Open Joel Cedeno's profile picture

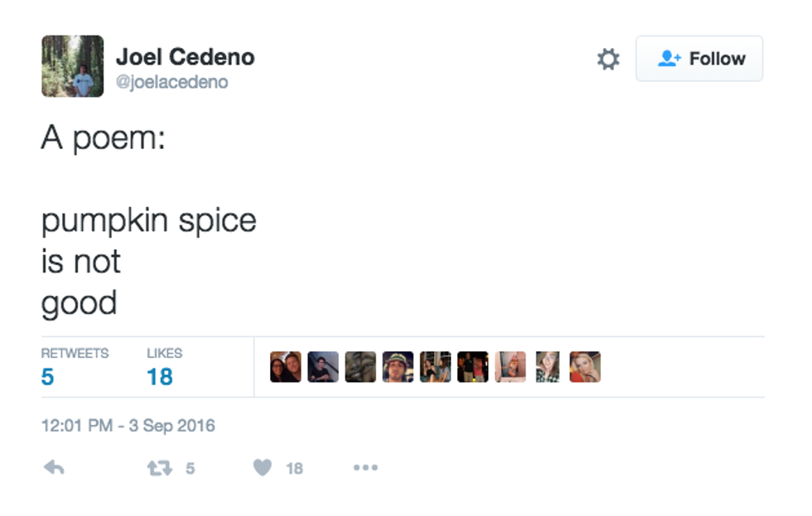pyautogui.click(x=72, y=65)
